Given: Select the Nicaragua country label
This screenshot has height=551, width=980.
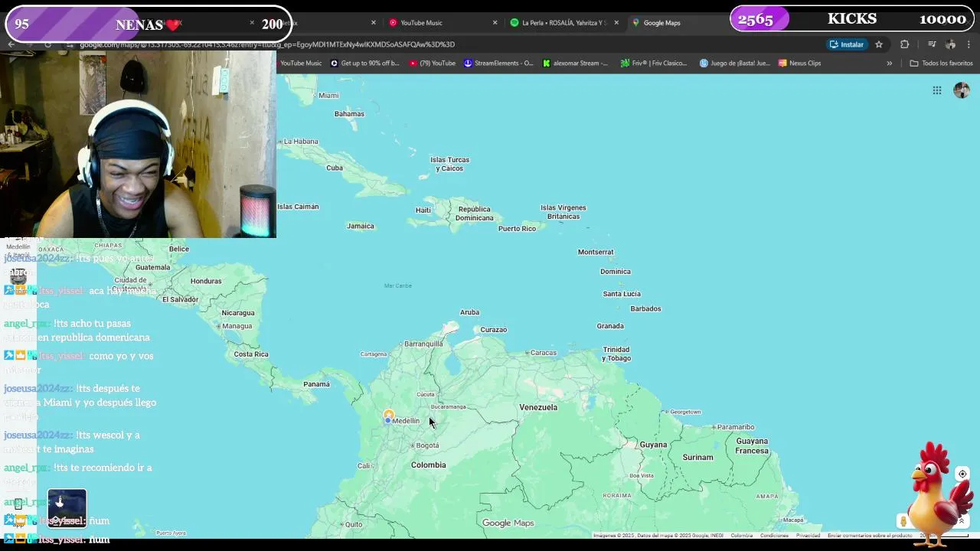Looking at the screenshot, I should pyautogui.click(x=237, y=313).
